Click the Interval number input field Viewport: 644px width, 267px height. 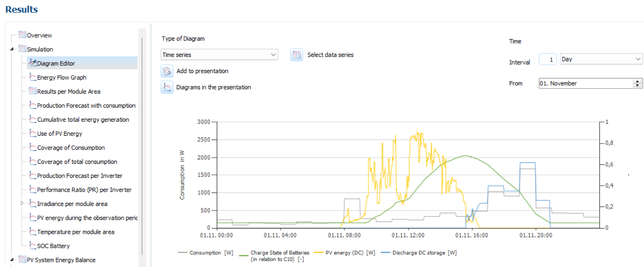(x=548, y=59)
